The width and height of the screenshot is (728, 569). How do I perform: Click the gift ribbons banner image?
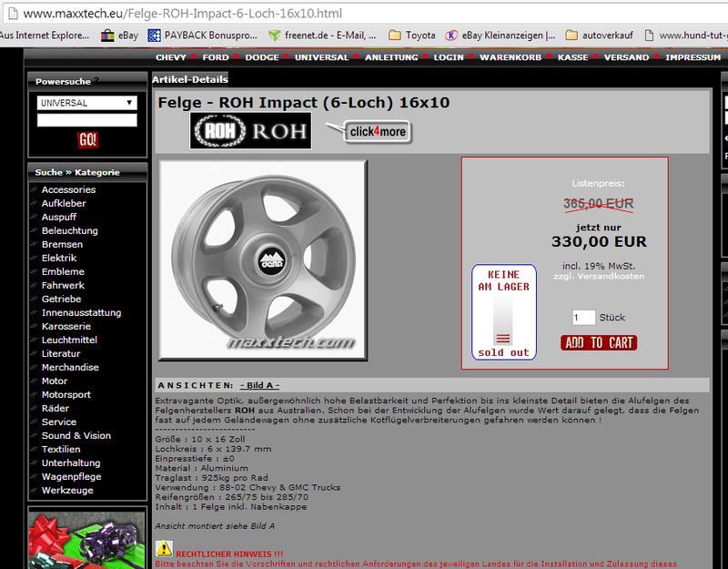coord(86,540)
